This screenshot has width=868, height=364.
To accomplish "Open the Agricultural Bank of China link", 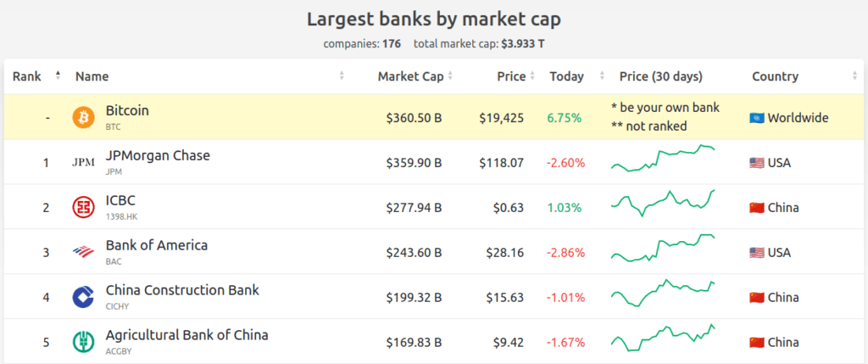I will tap(187, 335).
